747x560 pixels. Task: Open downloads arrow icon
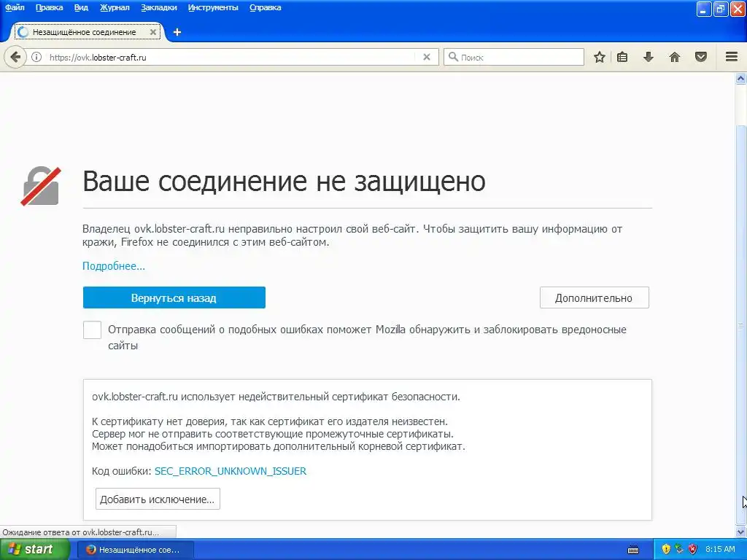[x=649, y=57]
